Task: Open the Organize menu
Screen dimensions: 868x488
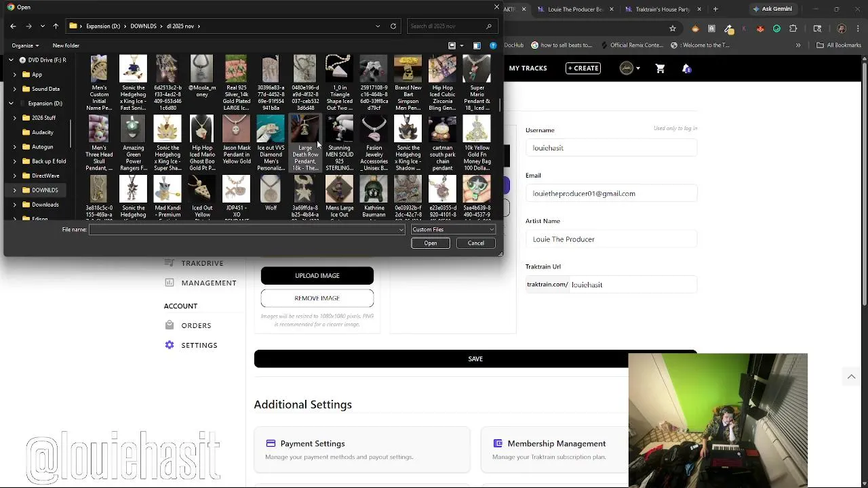Action: point(25,45)
